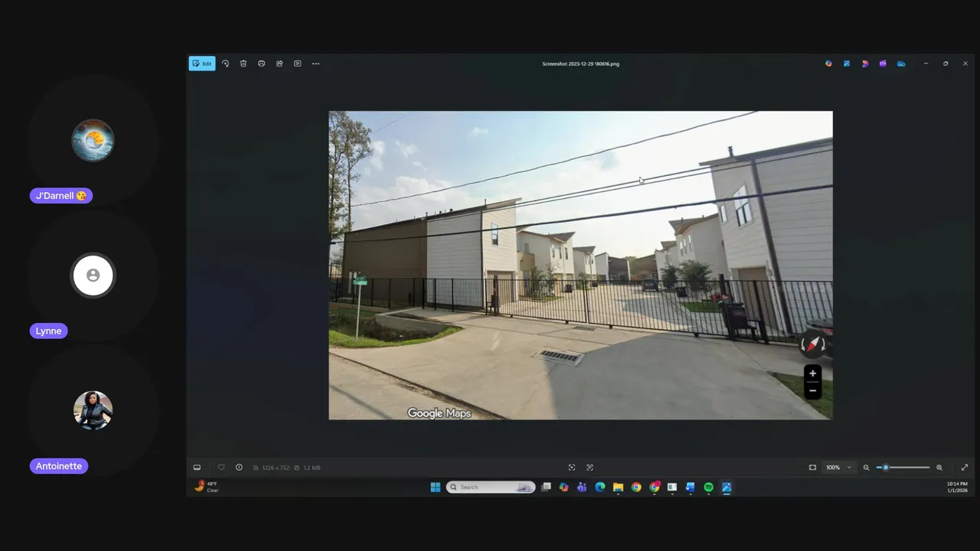Select Antoinette's profile avatar
Image resolution: width=980 pixels, height=551 pixels.
(x=93, y=410)
